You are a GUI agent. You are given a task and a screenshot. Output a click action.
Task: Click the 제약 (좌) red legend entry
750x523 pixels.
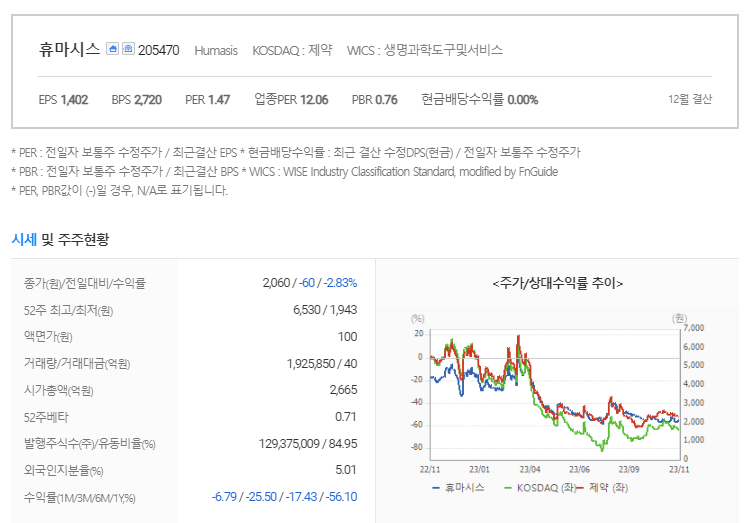coord(602,488)
